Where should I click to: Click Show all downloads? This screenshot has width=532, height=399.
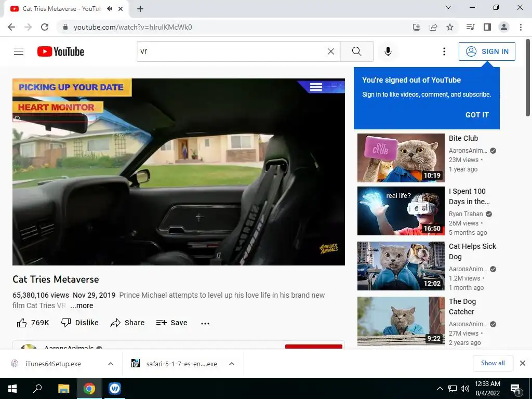pos(493,363)
